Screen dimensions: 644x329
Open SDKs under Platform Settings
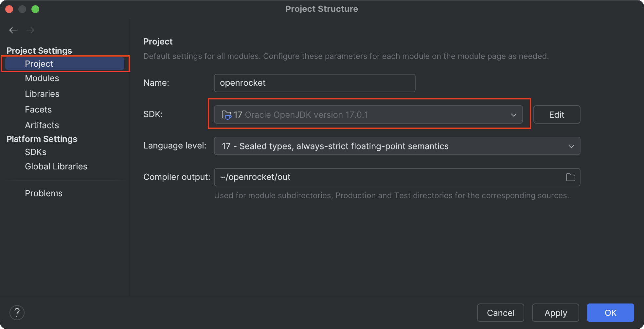(35, 152)
